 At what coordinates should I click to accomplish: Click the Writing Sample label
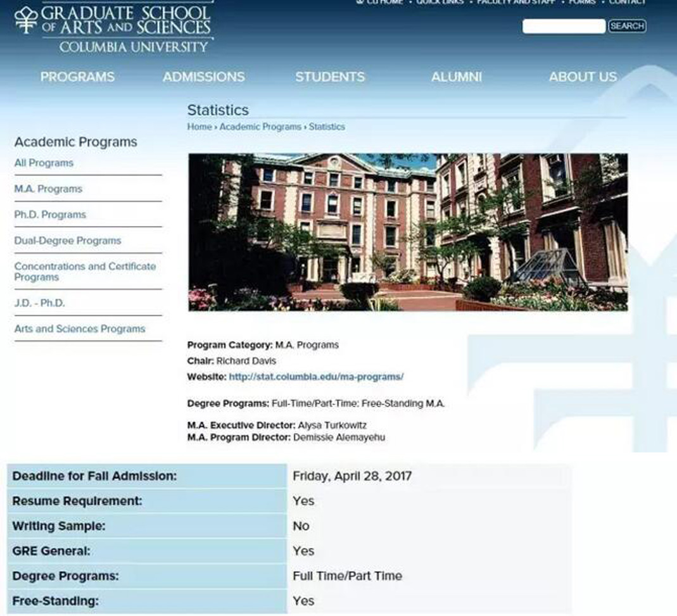(x=59, y=526)
